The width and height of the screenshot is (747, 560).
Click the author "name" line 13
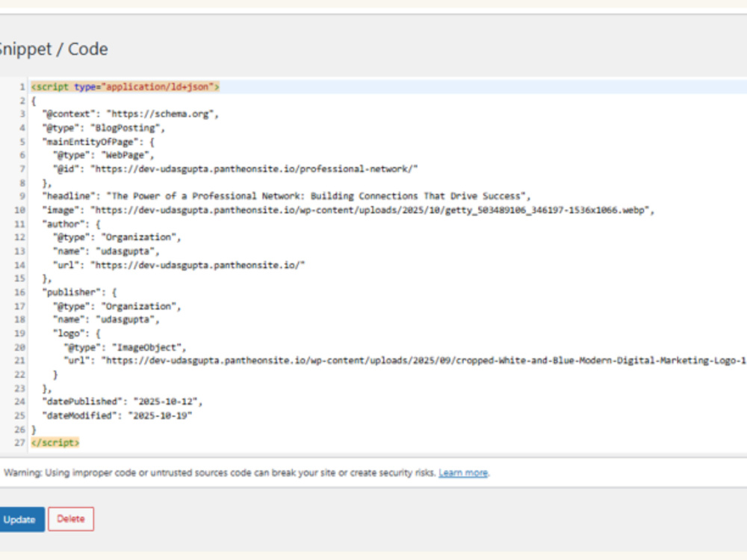[106, 252]
